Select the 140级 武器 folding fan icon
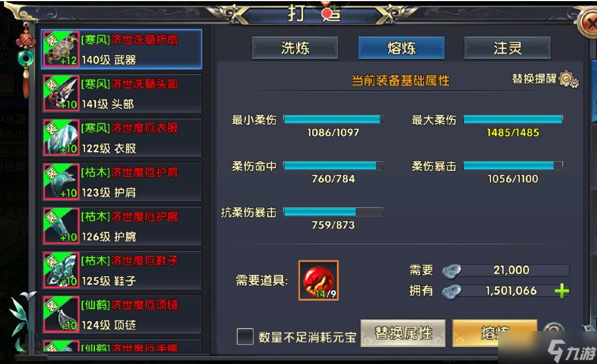597x364 pixels. click(x=61, y=49)
